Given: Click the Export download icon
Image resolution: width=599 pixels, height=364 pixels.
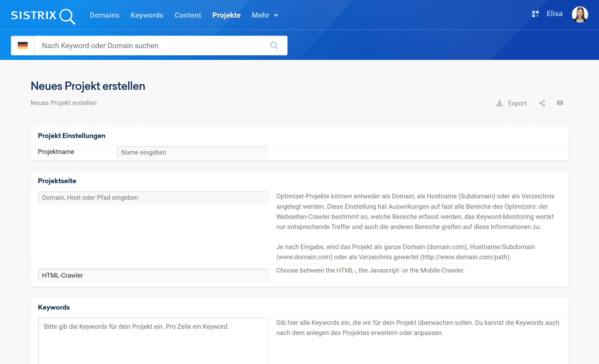Looking at the screenshot, I should 499,103.
